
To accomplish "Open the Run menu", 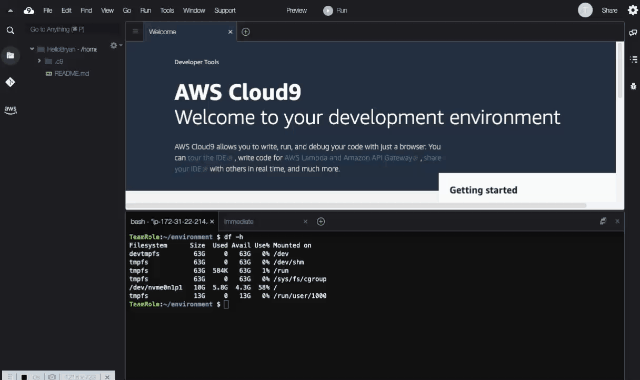I will coord(146,11).
